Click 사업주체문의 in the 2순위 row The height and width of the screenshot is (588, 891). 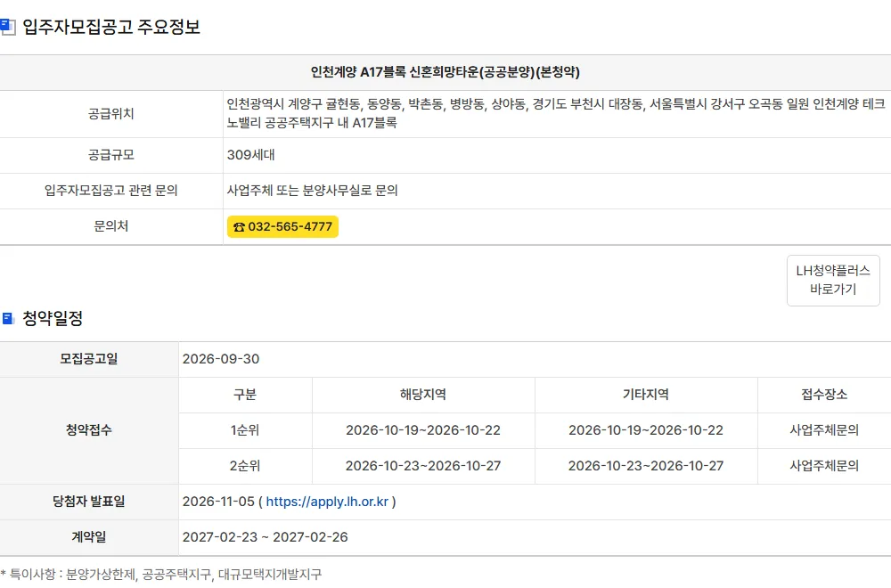point(824,466)
